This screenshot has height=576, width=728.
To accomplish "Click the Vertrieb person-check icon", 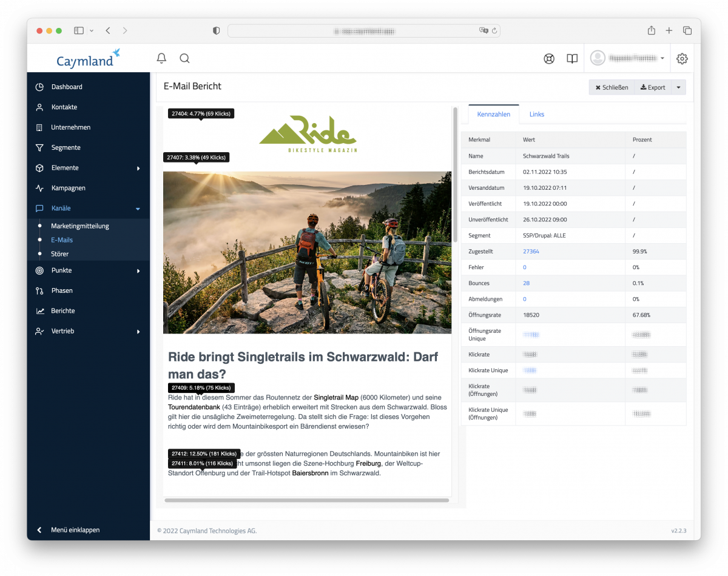I will 39,331.
